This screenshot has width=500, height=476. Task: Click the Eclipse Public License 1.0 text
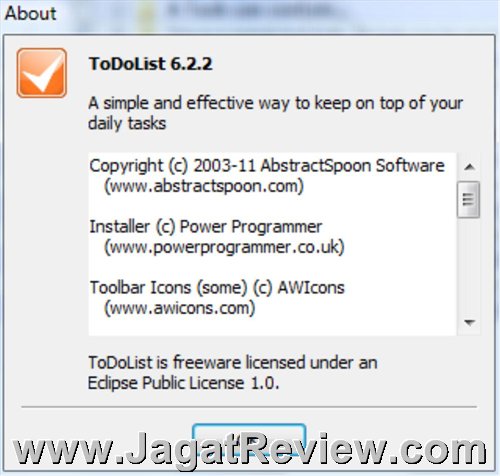[x=183, y=383]
